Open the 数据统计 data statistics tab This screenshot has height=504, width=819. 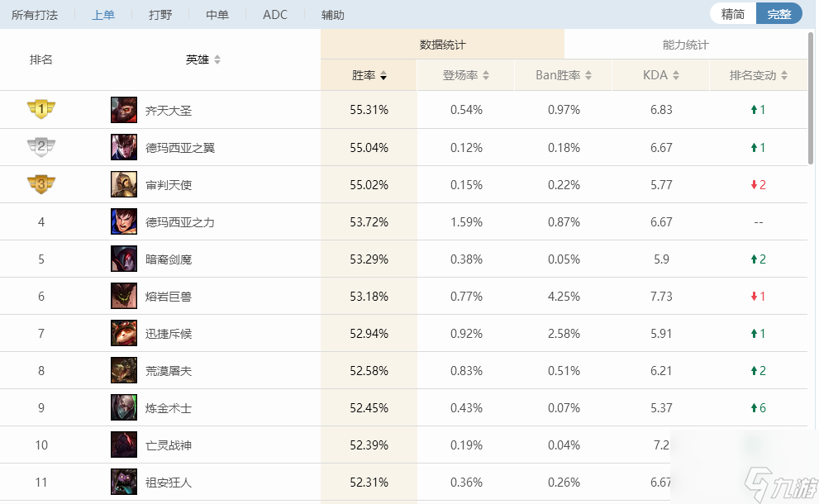[442, 45]
